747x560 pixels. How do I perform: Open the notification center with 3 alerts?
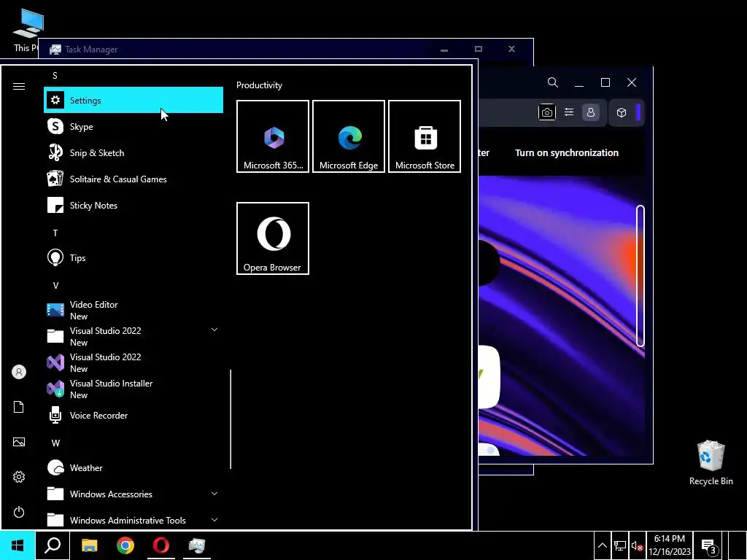(709, 545)
